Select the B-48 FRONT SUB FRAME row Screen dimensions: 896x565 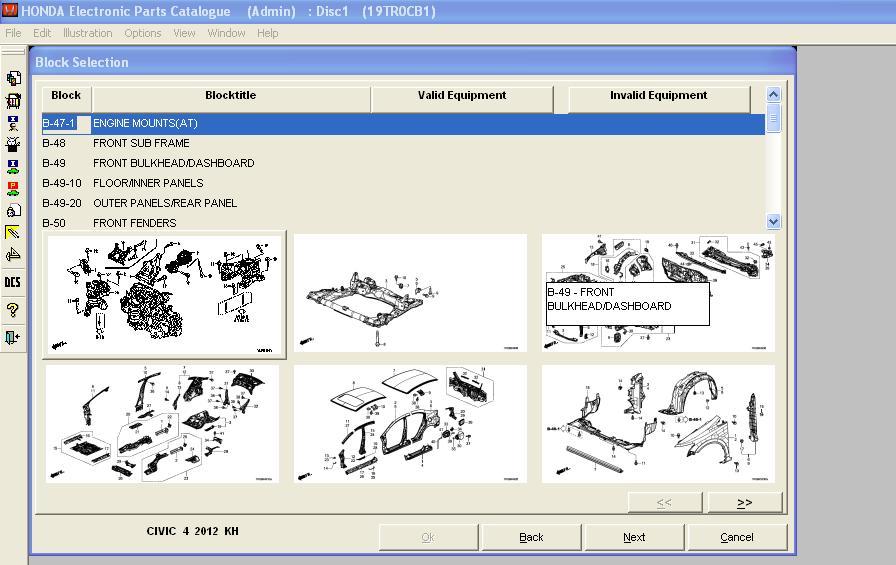403,143
